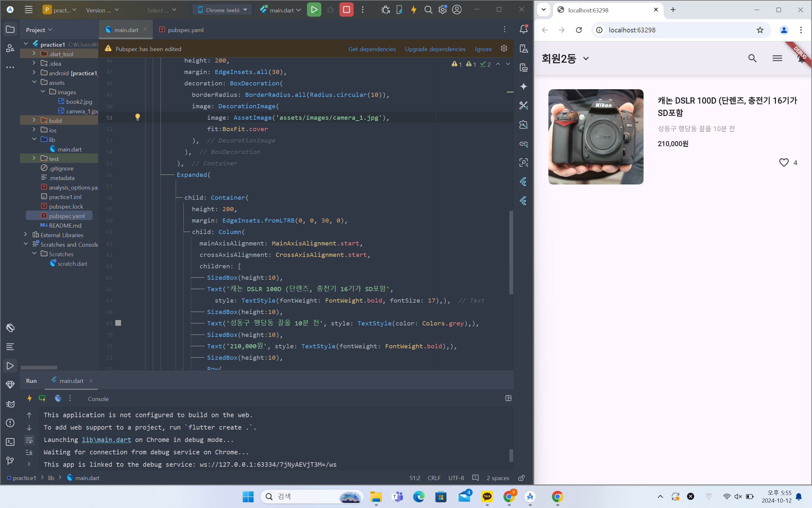Viewport: 812px width, 508px height.
Task: Expand External Libraries node
Action: [25, 235]
